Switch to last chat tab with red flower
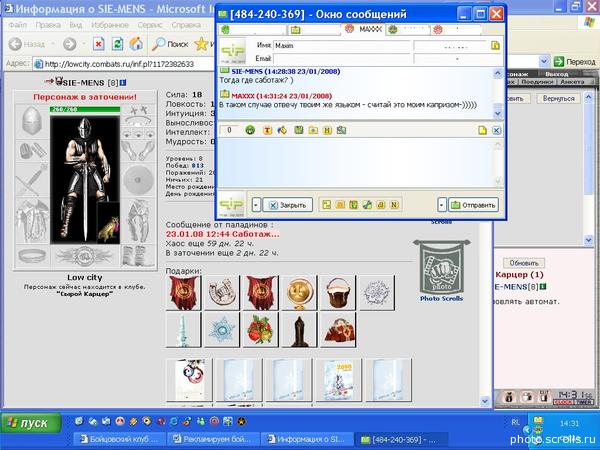This screenshot has height=450, width=600. pyautogui.click(x=456, y=29)
